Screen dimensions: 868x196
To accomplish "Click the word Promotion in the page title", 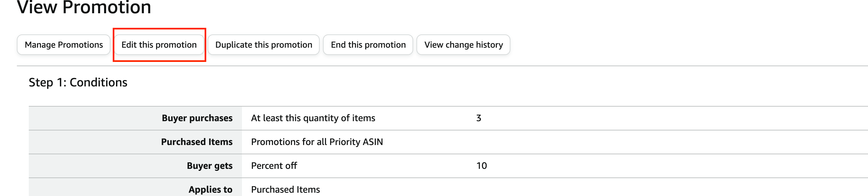I will (106, 7).
